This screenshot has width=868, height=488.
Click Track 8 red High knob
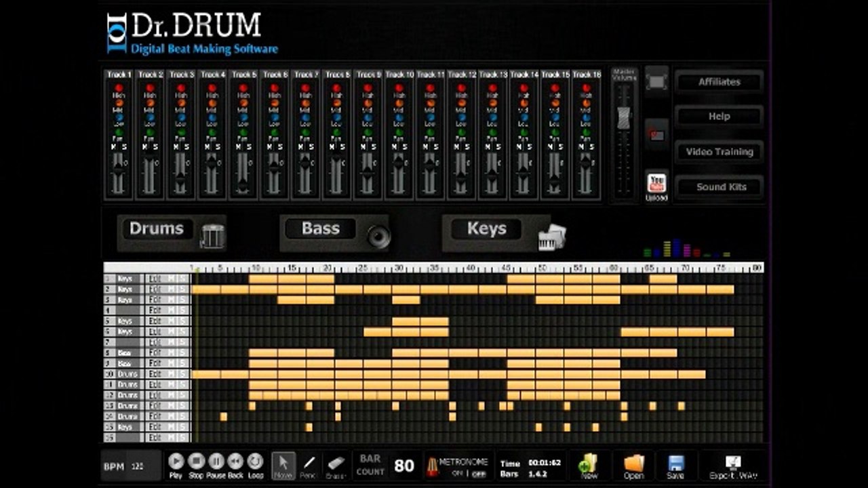pos(337,88)
